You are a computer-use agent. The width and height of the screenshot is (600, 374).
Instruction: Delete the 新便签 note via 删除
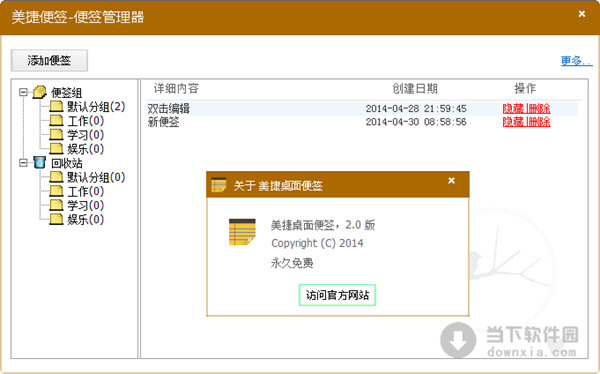click(x=539, y=122)
